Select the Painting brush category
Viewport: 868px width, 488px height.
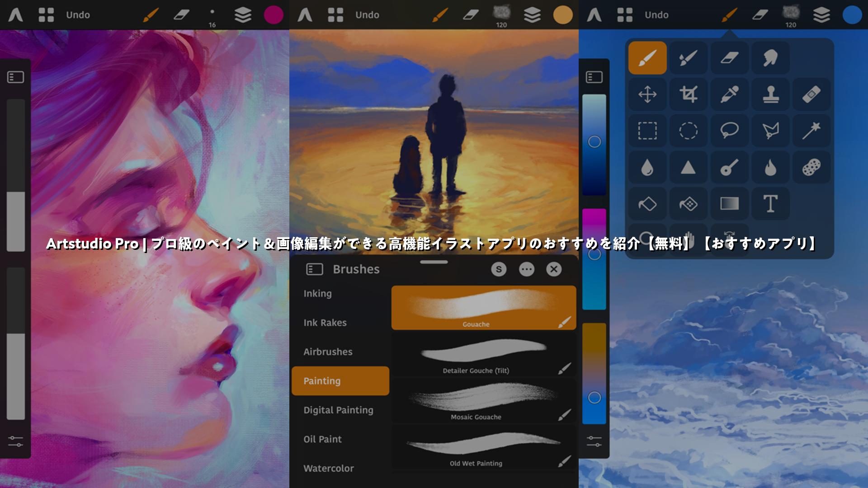[x=340, y=381]
